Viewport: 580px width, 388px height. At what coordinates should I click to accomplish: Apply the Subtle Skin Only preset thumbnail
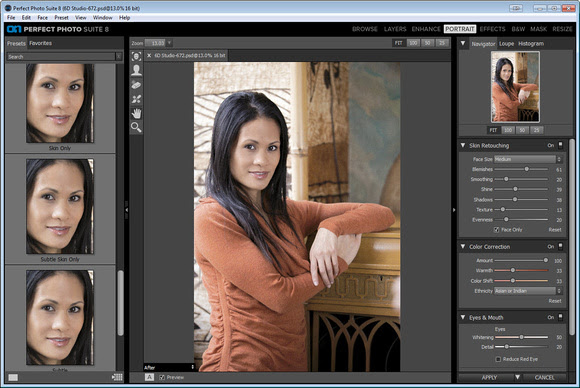[60, 206]
